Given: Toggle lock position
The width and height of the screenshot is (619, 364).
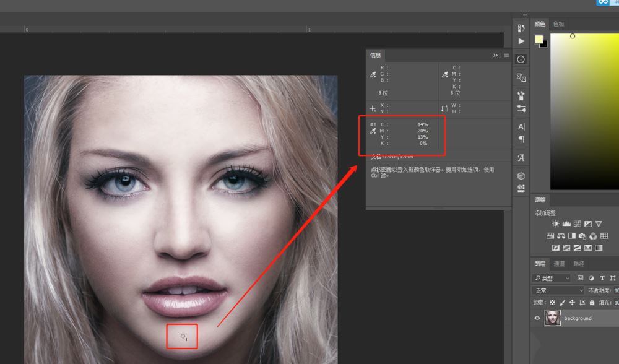Looking at the screenshot, I should tap(572, 303).
